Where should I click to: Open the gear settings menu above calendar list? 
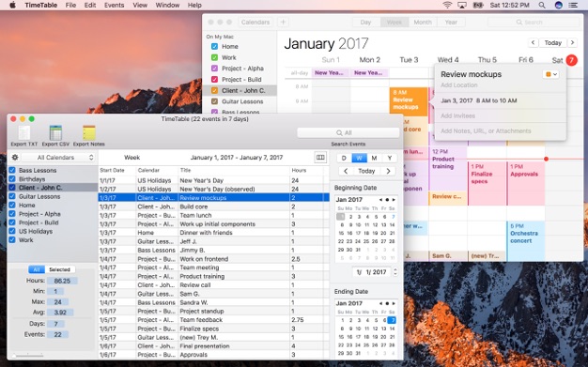coord(15,158)
